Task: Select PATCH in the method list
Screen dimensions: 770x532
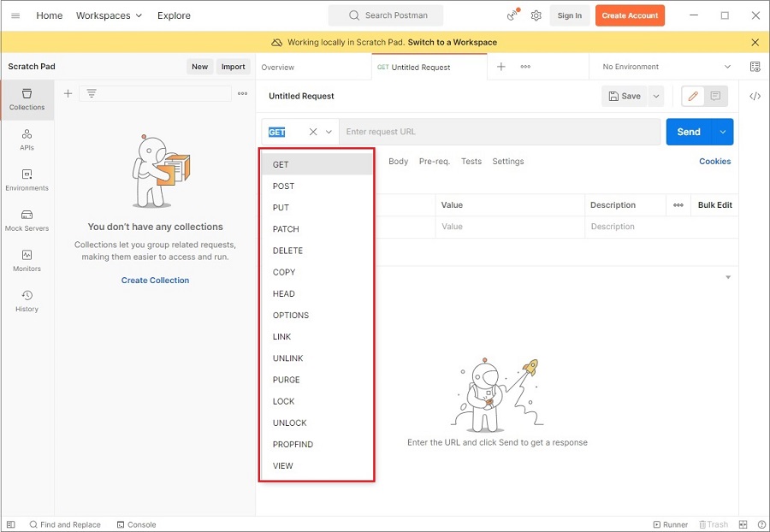Action: (x=317, y=229)
